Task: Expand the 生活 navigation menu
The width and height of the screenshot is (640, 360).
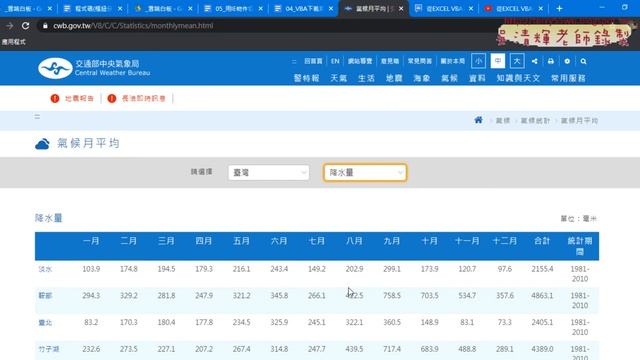Action: (366, 78)
